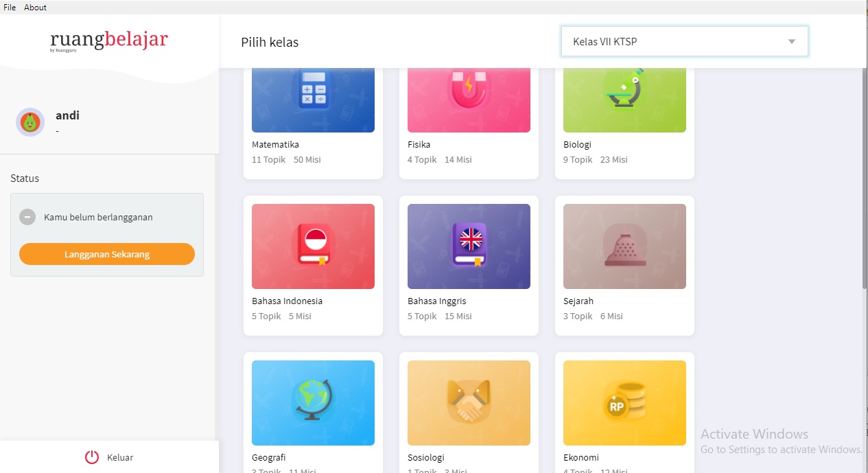
Task: Expand the Kelas VII KTSP dropdown arrow
Action: pos(792,42)
